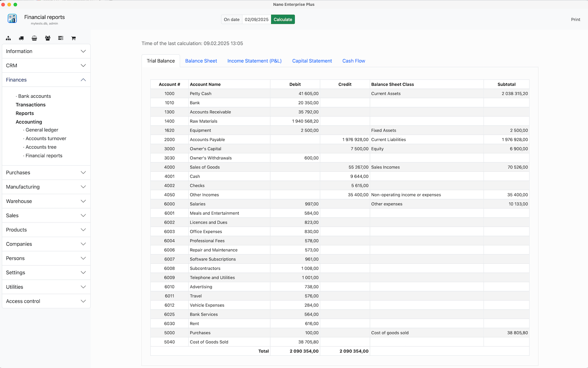Click the shopping cart toolbar icon
588x368 pixels.
(x=73, y=38)
